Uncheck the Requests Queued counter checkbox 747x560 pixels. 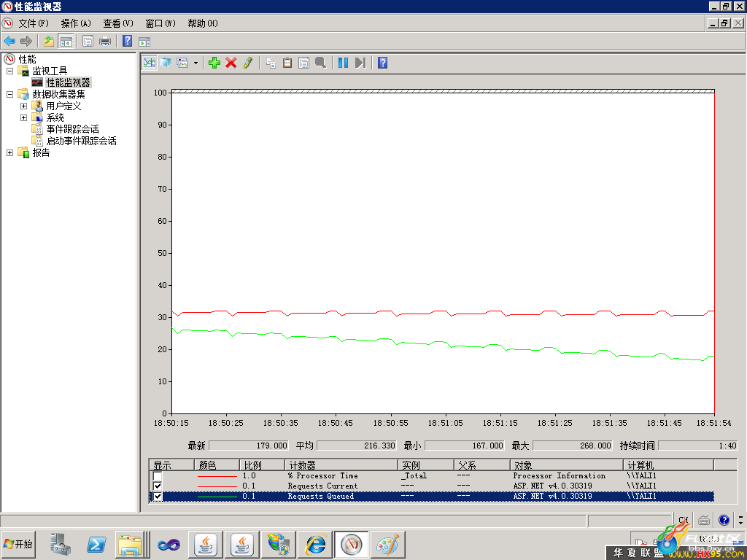[158, 496]
